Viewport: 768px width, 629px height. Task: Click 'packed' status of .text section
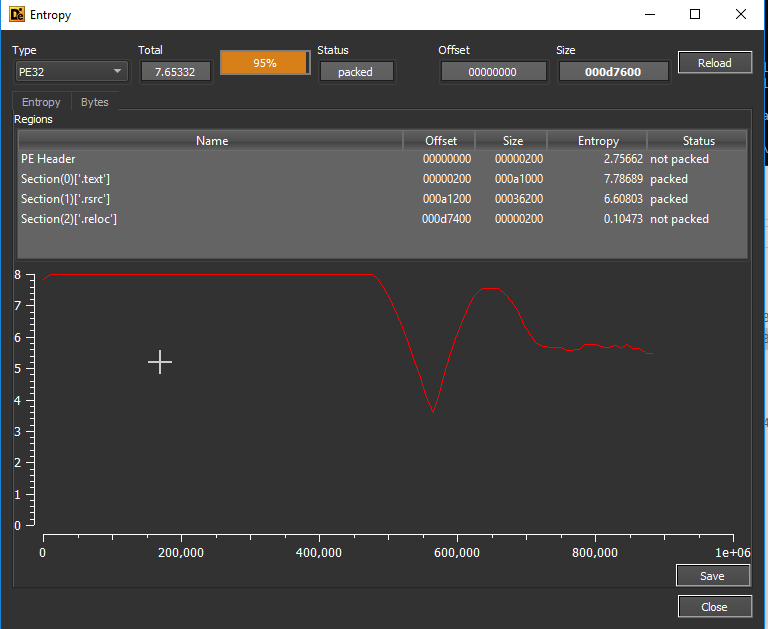coord(669,179)
